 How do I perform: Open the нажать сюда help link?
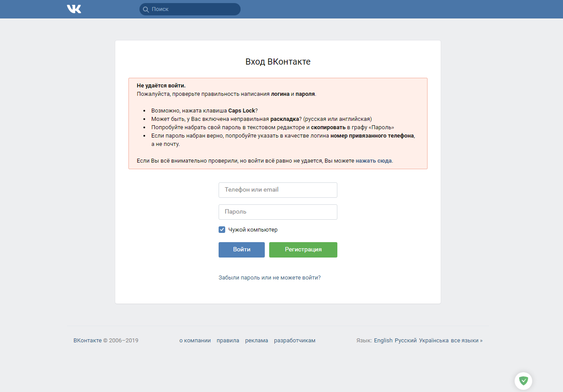[373, 161]
